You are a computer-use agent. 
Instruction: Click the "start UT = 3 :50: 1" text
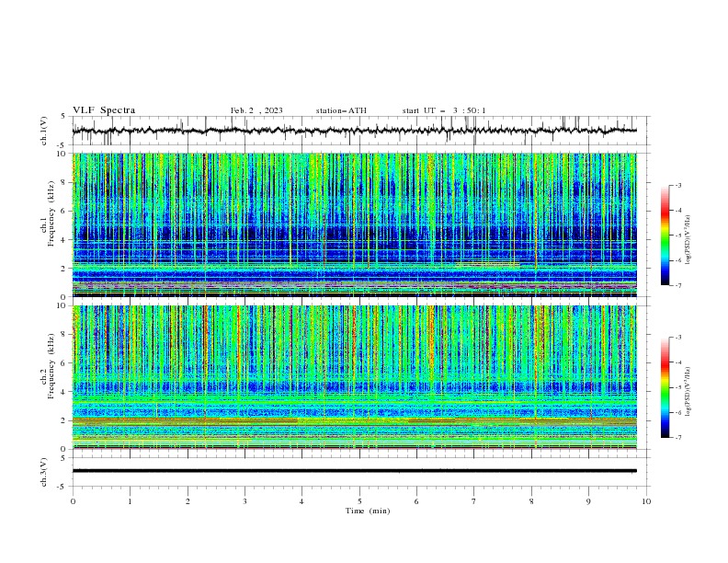coord(444,110)
